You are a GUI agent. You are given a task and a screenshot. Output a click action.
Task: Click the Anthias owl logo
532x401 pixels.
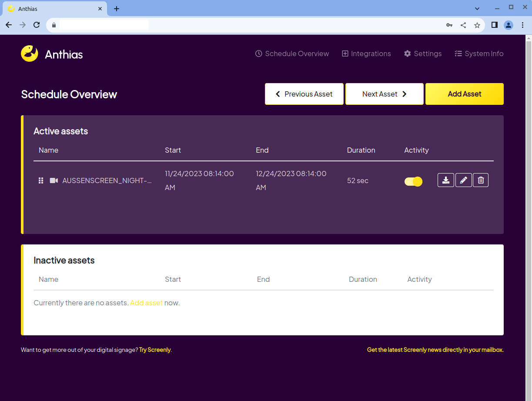tap(30, 53)
